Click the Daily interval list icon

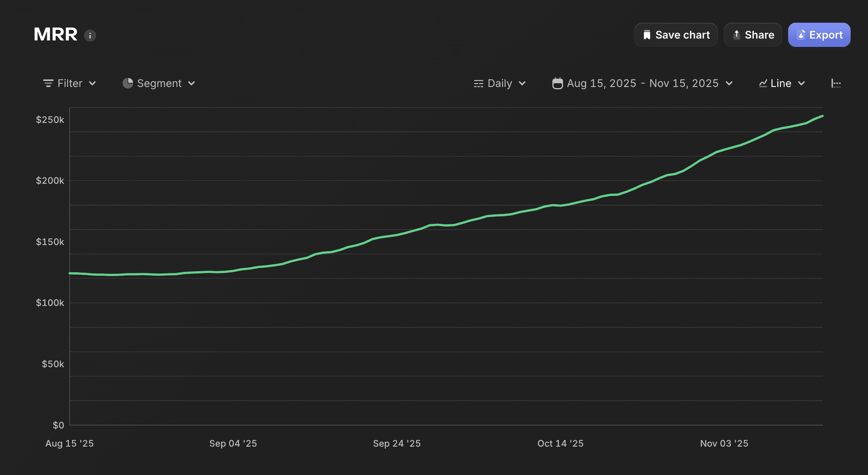pos(478,84)
